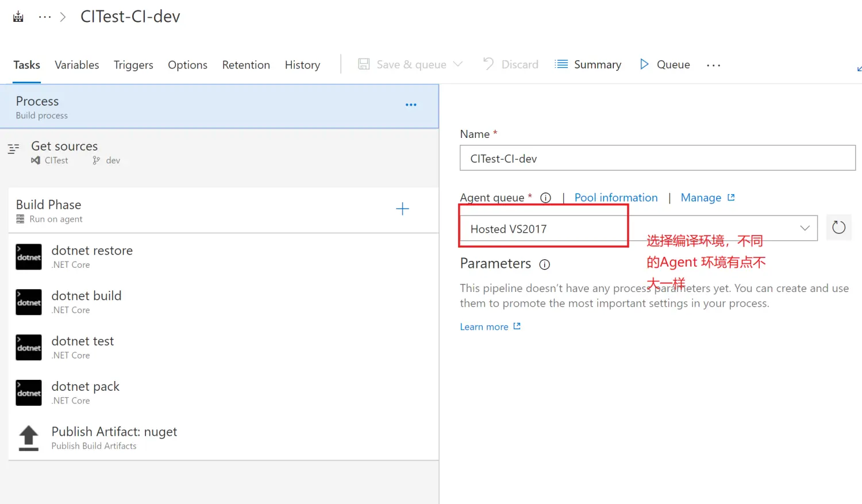862x504 pixels.
Task: Select the dotnet restore task title
Action: [92, 251]
